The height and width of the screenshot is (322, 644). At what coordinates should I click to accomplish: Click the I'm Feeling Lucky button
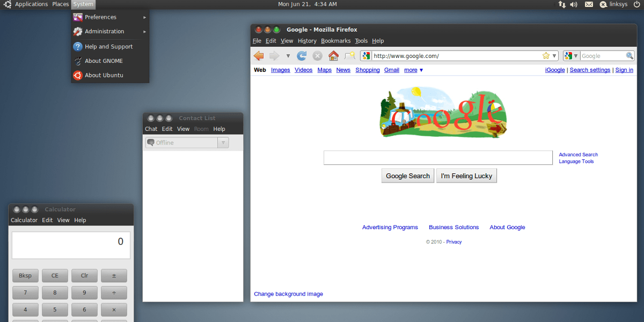pyautogui.click(x=466, y=176)
